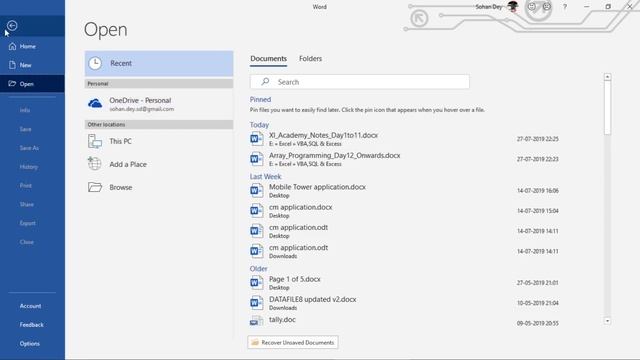Click scroll down arrow of file list
Image resolution: width=640 pixels, height=360 pixels.
click(607, 321)
